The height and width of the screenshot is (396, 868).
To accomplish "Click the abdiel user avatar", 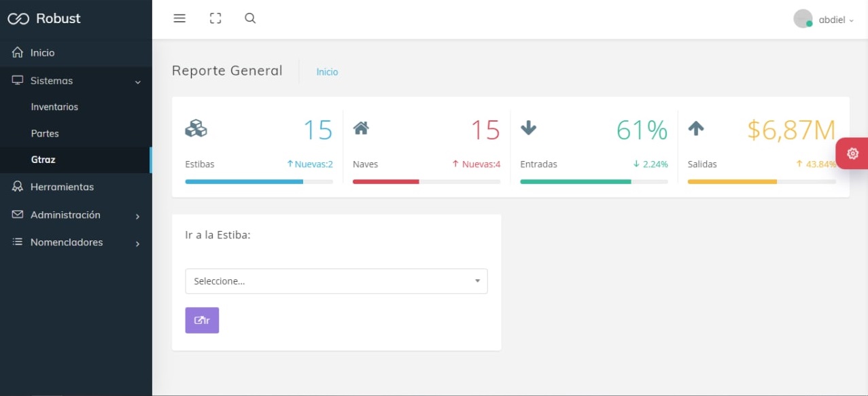I will (x=803, y=19).
